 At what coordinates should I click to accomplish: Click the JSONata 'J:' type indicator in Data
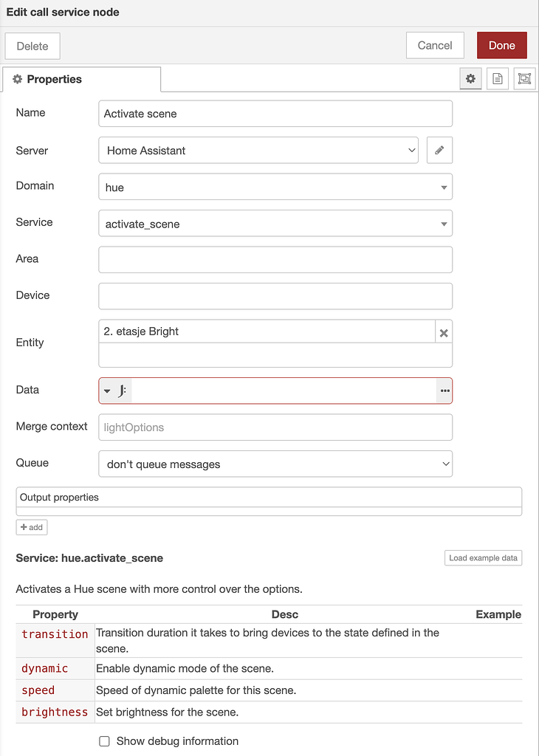pyautogui.click(x=123, y=390)
